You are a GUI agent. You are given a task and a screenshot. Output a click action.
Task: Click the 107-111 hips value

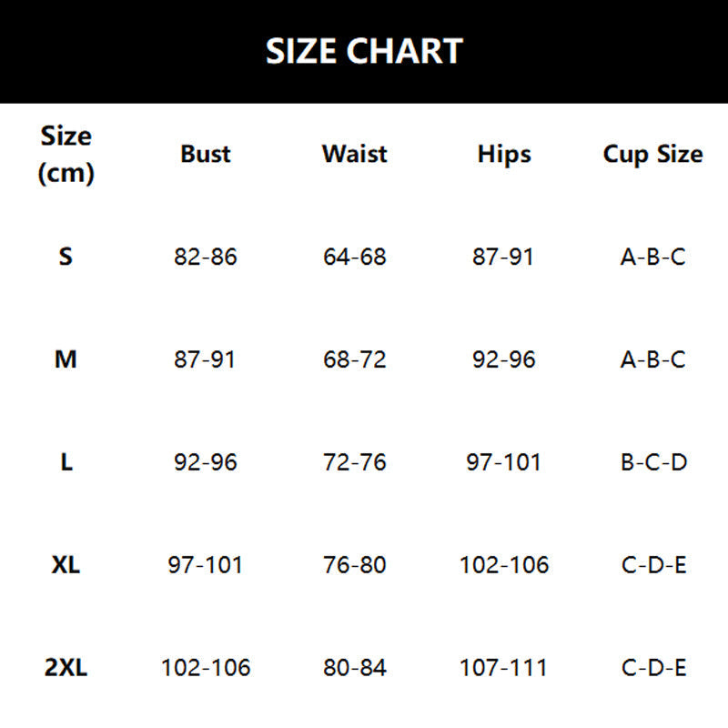point(504,668)
